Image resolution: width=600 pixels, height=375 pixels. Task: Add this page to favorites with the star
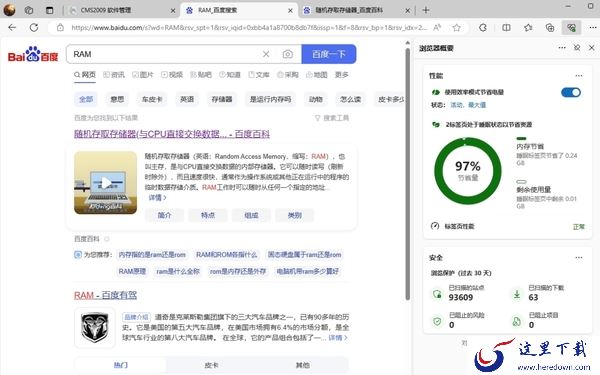tap(456, 28)
